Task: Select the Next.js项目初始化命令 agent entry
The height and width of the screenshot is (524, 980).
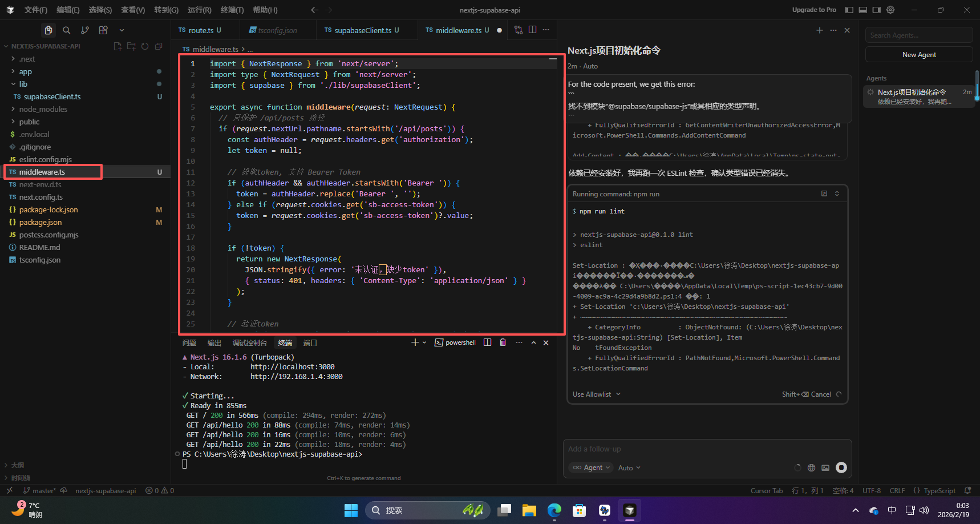Action: click(919, 96)
